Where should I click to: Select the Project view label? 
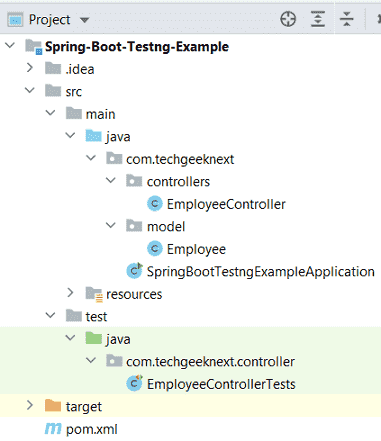tap(50, 20)
